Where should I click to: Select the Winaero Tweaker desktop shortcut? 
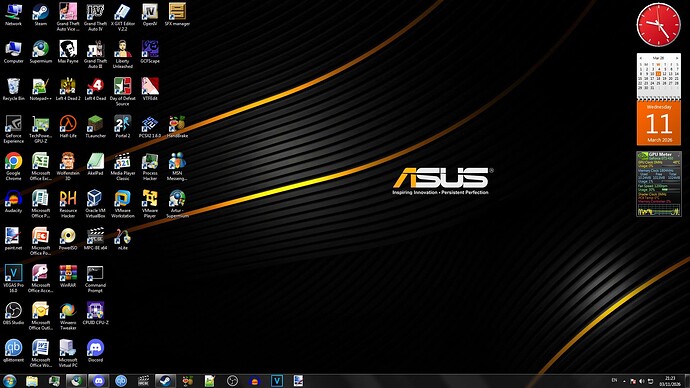click(x=68, y=316)
